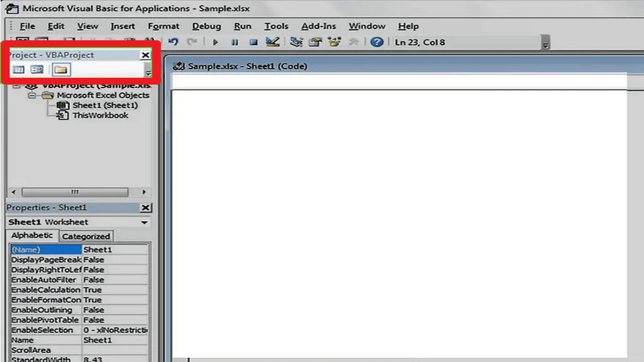Click View Object icon in Project panel
Image resolution: width=644 pixels, height=362 pixels.
tap(37, 70)
